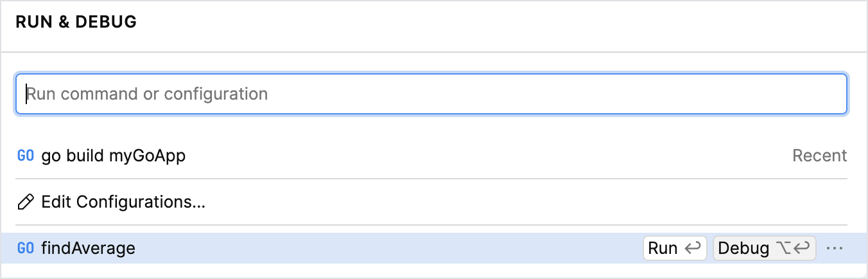Click the return-arrow icon in Run button
The width and height of the screenshot is (868, 279).
tap(692, 248)
